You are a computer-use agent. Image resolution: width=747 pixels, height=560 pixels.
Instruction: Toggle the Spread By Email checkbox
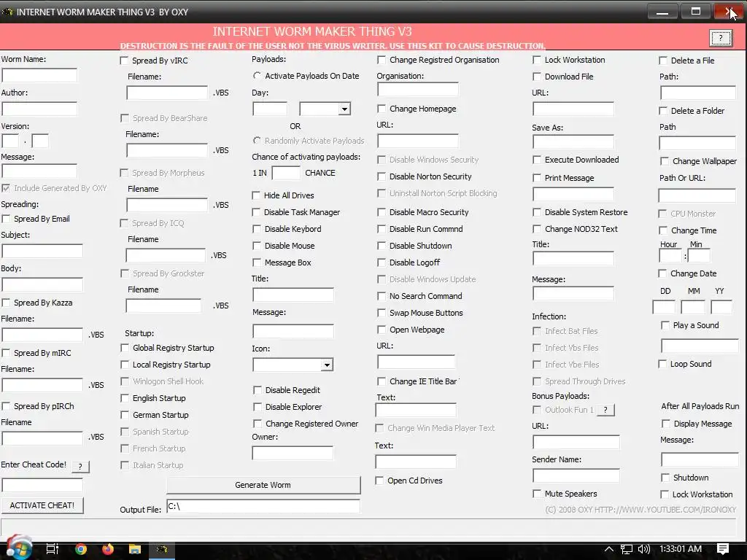point(6,219)
